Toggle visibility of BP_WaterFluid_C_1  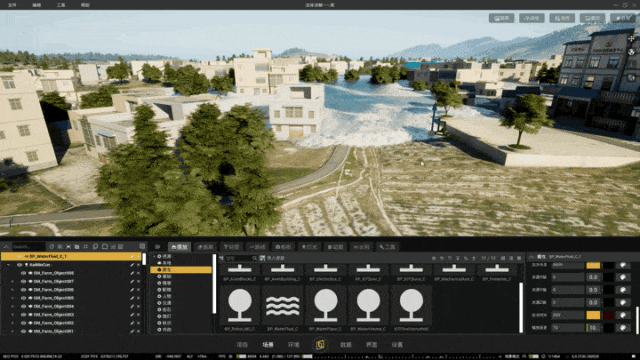(19, 256)
